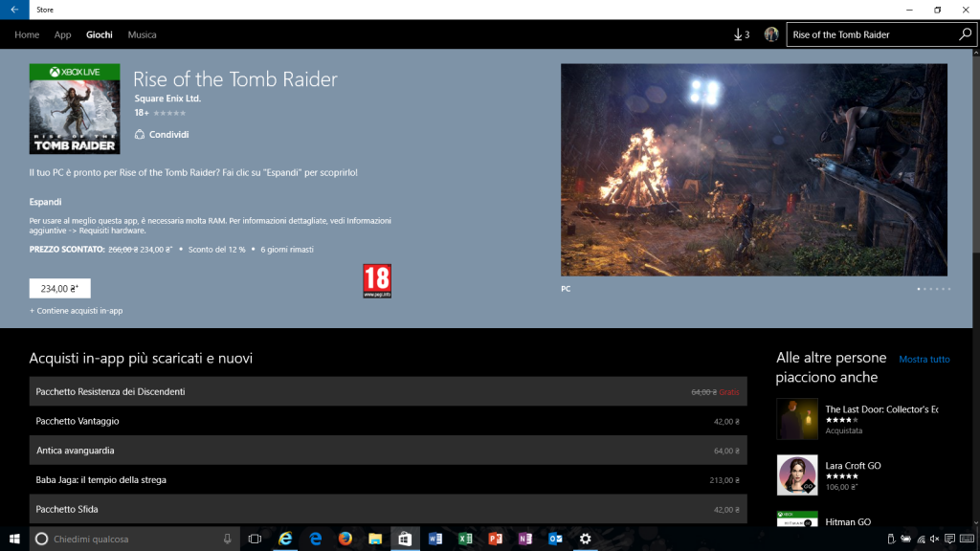Open the Hitman GO title

[848, 521]
